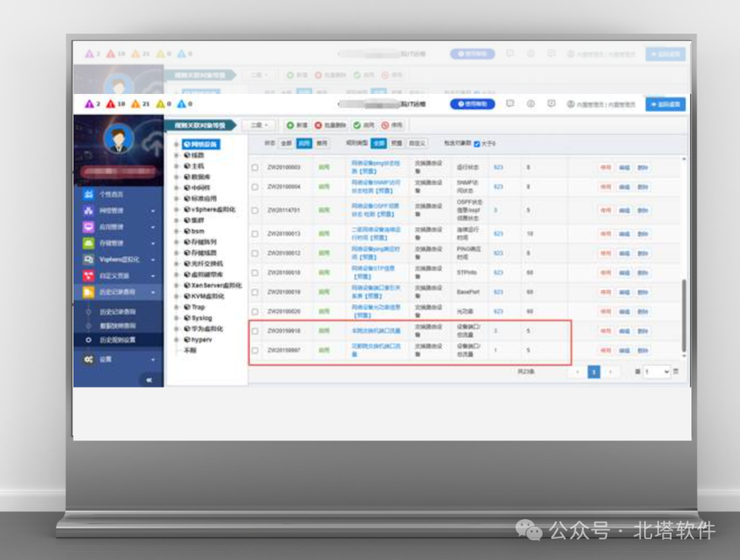Click the 623 object count in the PING row
Image resolution: width=740 pixels, height=560 pixels.
(498, 253)
